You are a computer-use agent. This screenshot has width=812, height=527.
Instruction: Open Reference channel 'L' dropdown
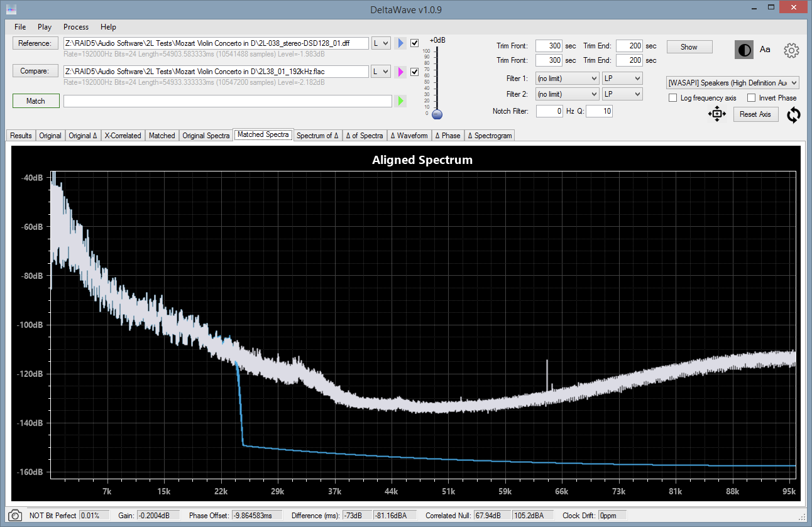tap(381, 43)
